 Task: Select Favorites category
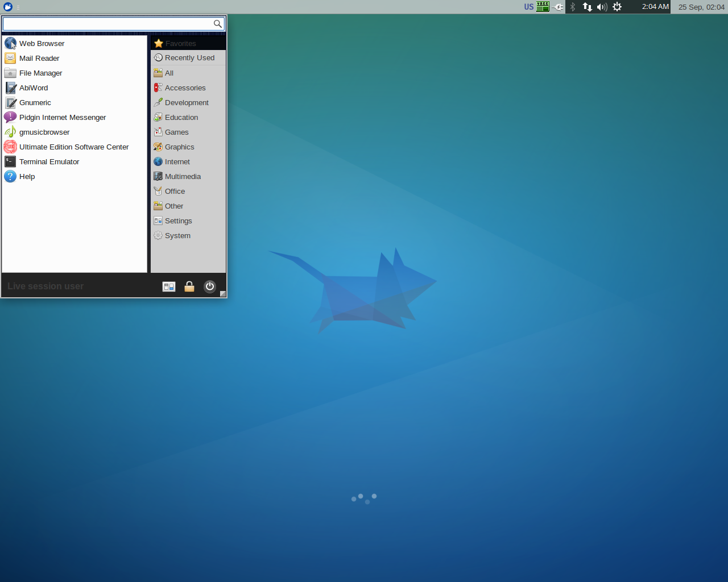click(188, 43)
